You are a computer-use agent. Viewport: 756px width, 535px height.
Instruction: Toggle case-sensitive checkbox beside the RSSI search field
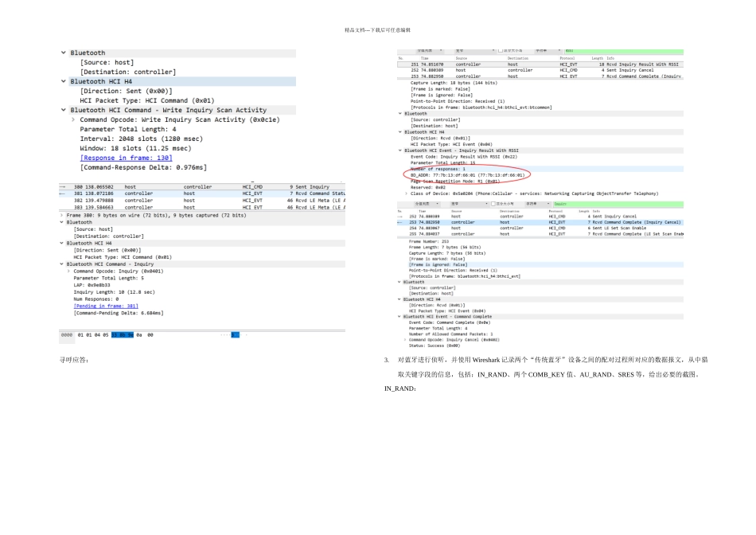(x=501, y=50)
